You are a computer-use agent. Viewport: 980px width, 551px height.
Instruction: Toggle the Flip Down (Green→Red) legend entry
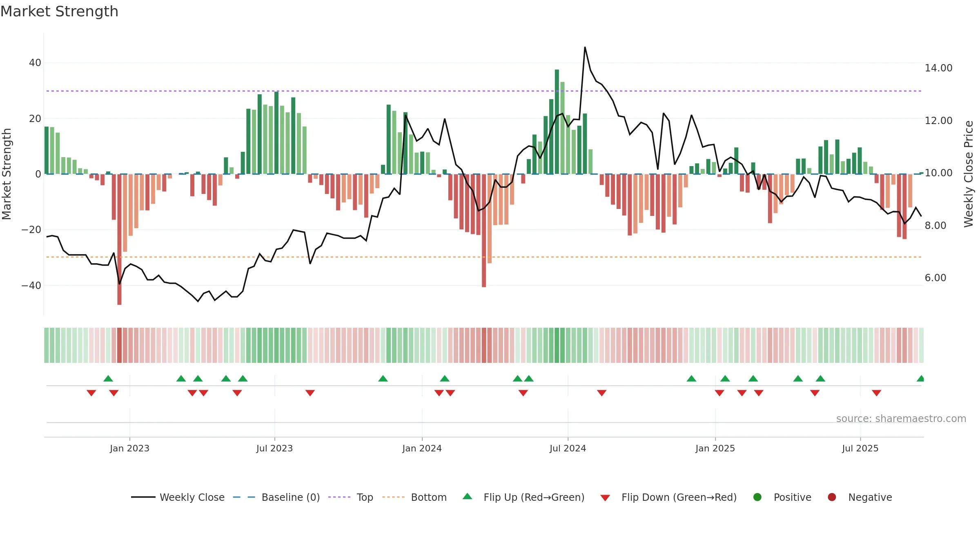click(668, 497)
